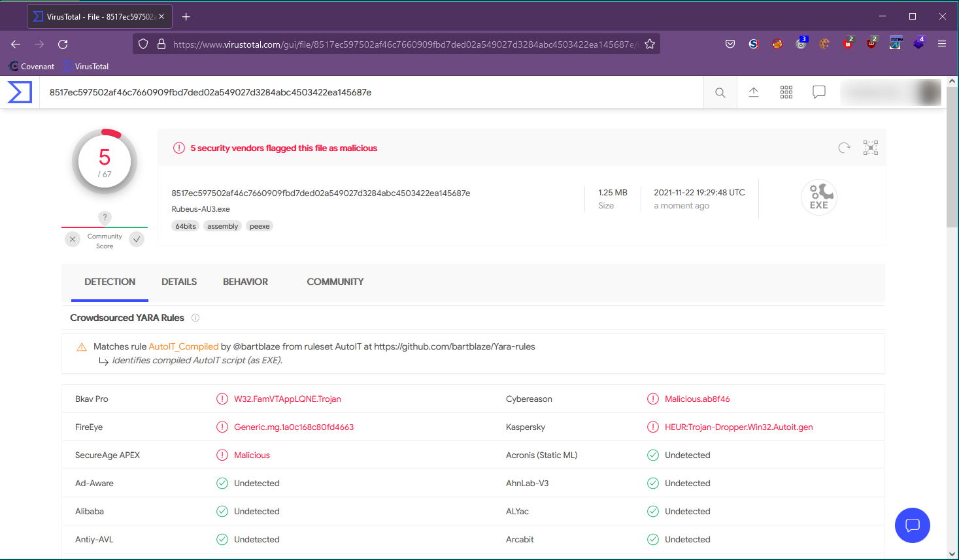This screenshot has width=959, height=560.
Task: Click the 1.25 MB size value
Action: tap(613, 192)
